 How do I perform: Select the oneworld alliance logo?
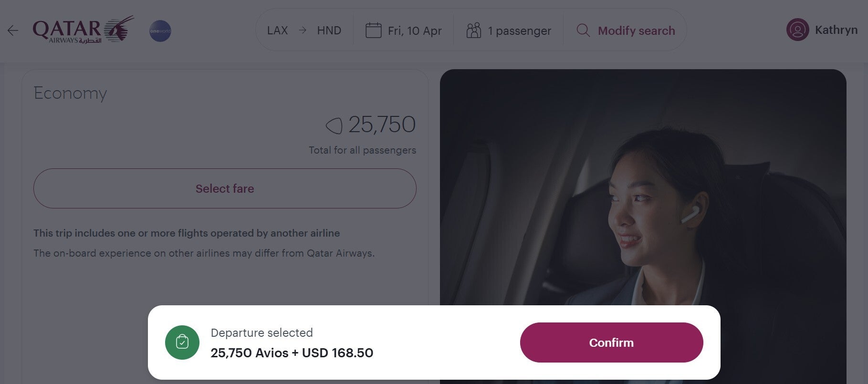160,30
